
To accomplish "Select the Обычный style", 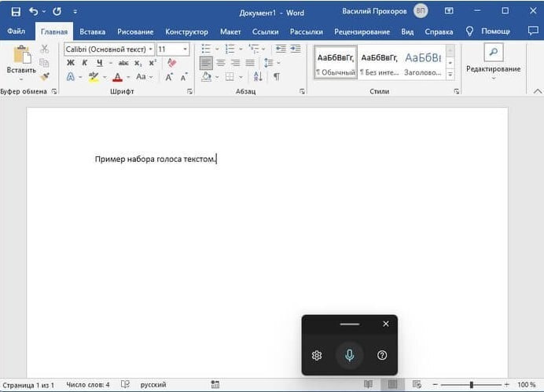I will 336,63.
